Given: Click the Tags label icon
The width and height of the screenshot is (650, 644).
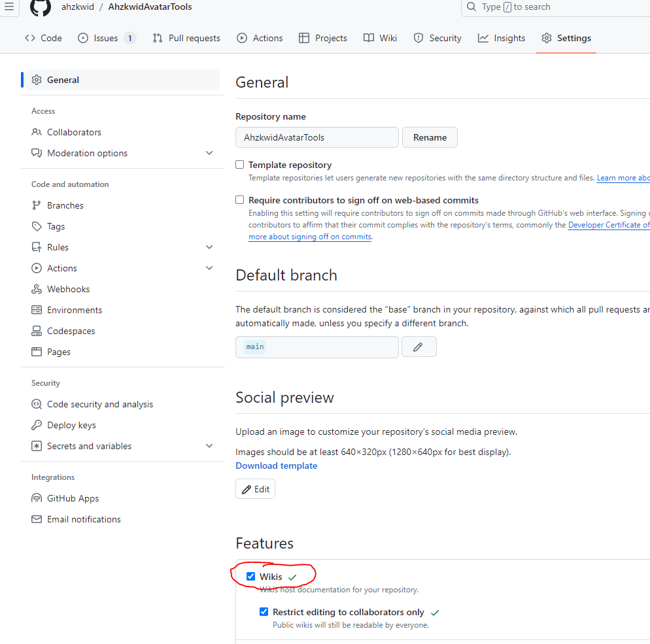Looking at the screenshot, I should (37, 226).
